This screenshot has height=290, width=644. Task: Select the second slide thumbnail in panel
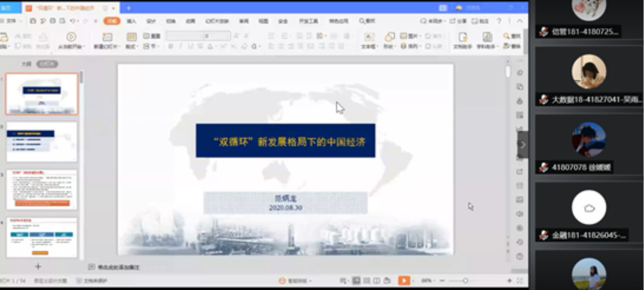pyautogui.click(x=42, y=142)
